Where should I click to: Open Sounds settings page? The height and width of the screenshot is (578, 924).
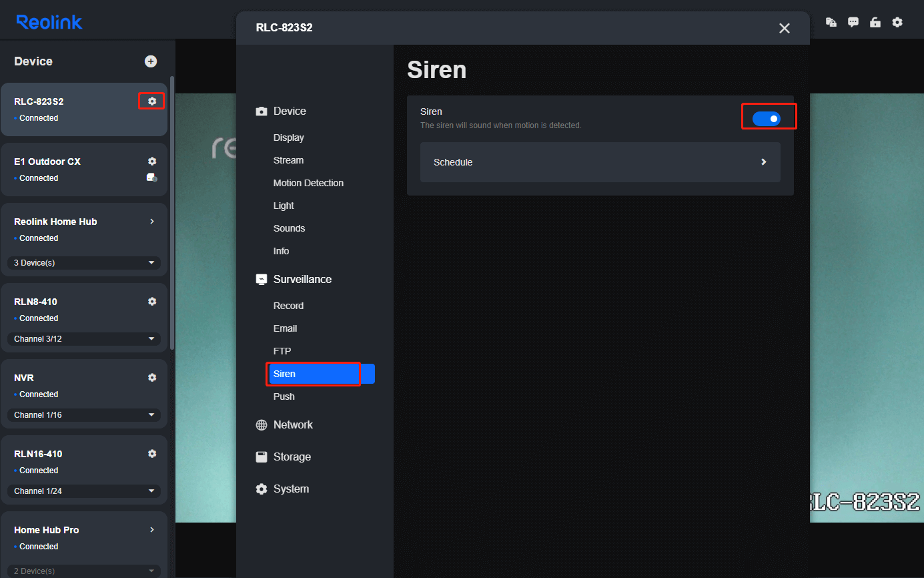289,228
